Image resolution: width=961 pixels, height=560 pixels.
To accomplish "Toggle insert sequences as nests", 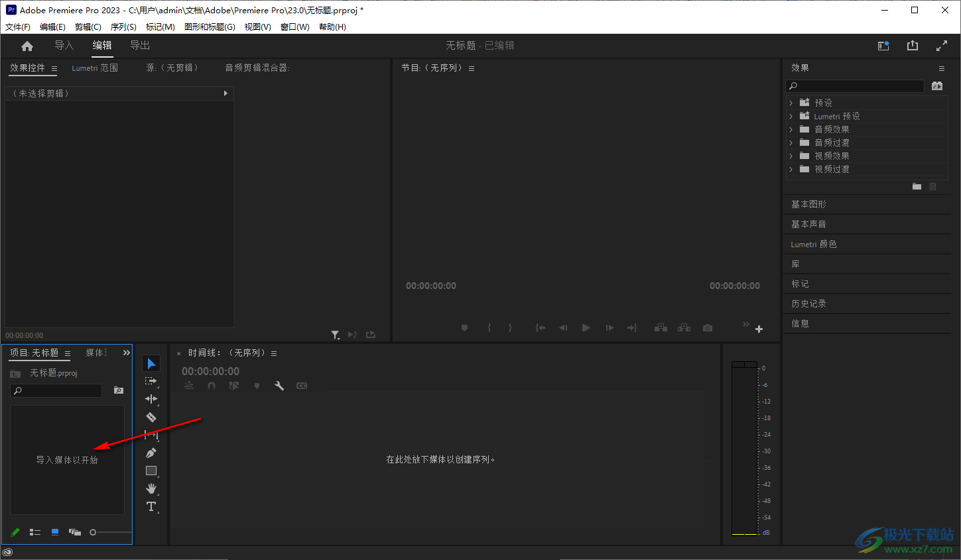I will click(x=189, y=386).
